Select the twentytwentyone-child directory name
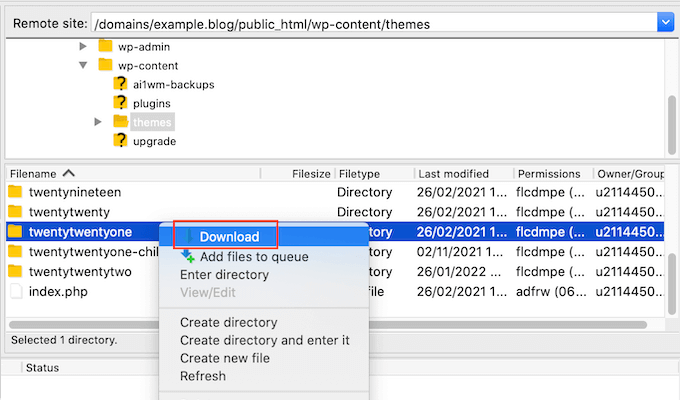The width and height of the screenshot is (680, 400). [94, 252]
